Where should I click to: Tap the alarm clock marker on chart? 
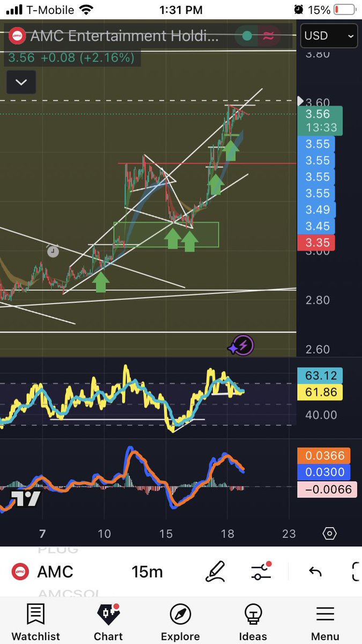pyautogui.click(x=53, y=251)
